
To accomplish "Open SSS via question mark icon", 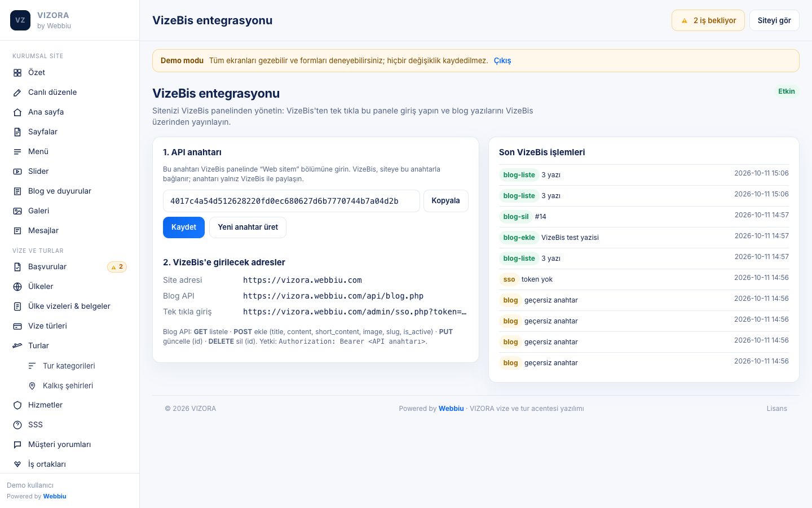I will pos(17,425).
